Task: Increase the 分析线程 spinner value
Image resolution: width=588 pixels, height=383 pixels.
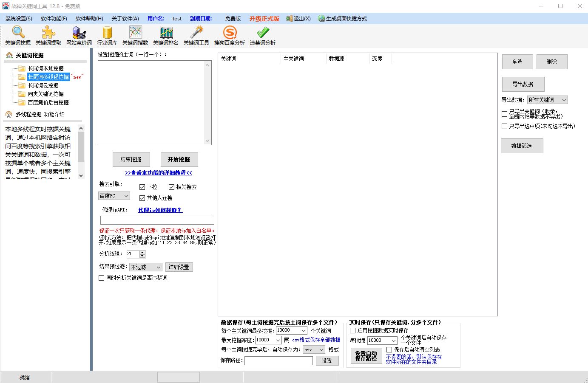Action: click(142, 252)
